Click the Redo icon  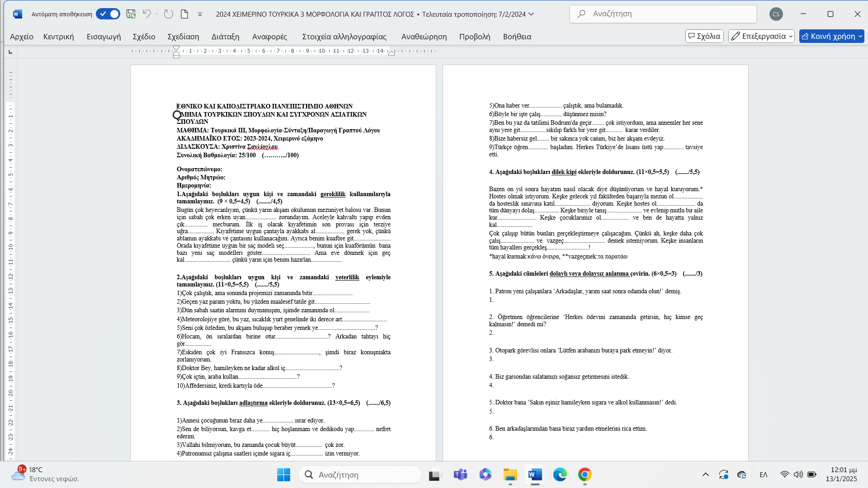click(x=169, y=14)
